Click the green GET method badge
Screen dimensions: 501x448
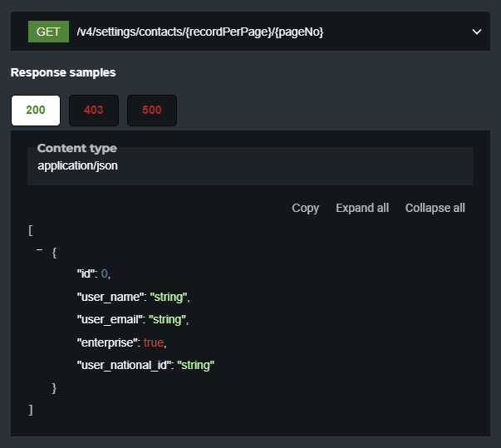[48, 32]
